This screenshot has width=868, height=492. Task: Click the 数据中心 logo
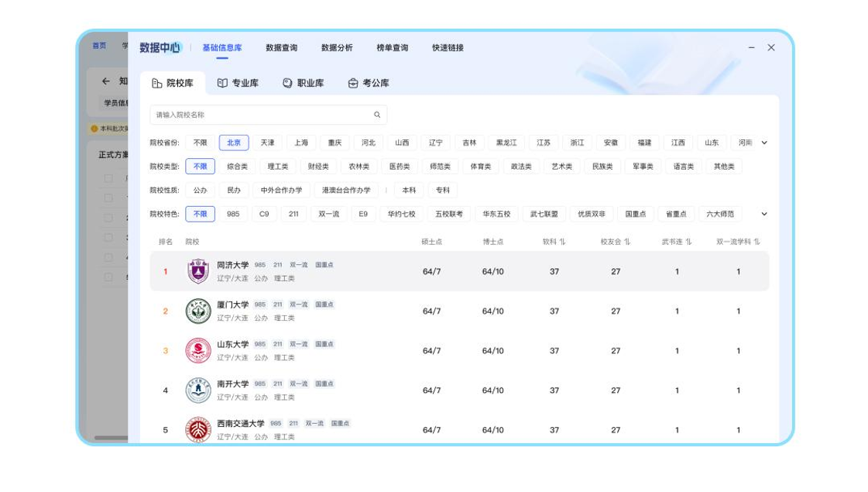(x=158, y=47)
